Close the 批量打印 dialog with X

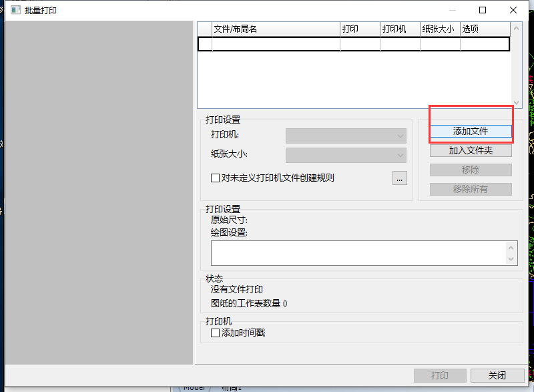coord(513,10)
